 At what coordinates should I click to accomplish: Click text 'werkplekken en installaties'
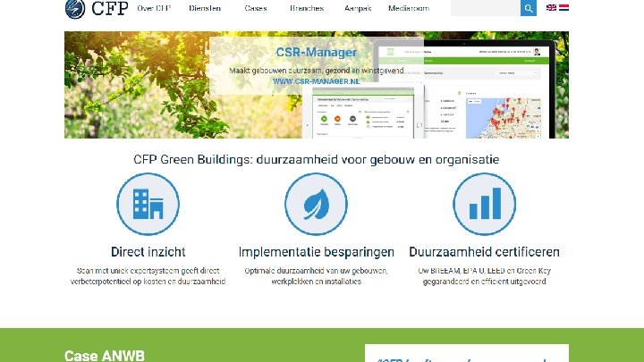point(317,282)
